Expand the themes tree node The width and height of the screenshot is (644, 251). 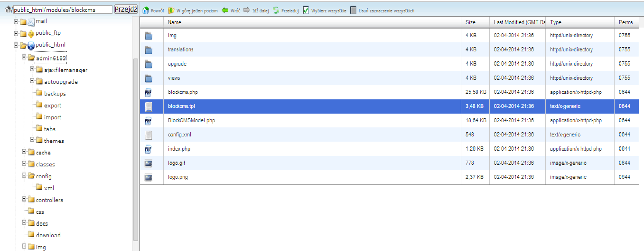32,140
